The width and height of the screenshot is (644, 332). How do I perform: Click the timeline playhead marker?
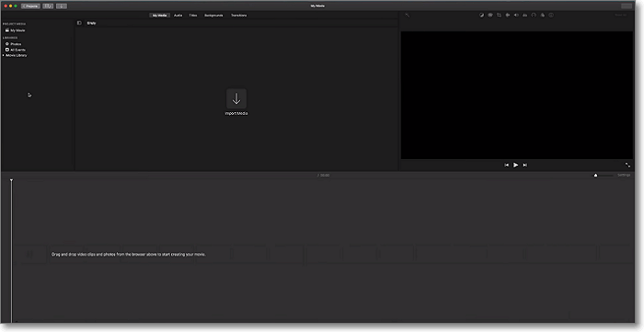[x=11, y=180]
